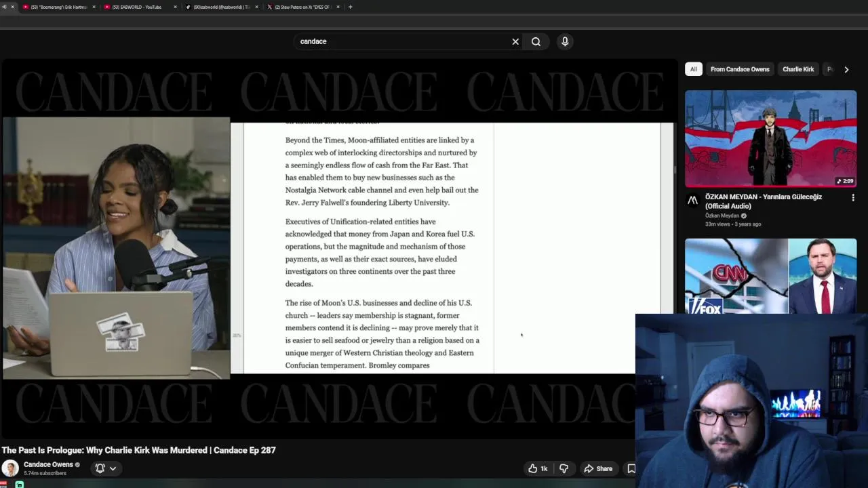Open 'ÖZKAN MEYDAN - Yarınlara Güleceğiz' title
868x488 pixels.
764,201
